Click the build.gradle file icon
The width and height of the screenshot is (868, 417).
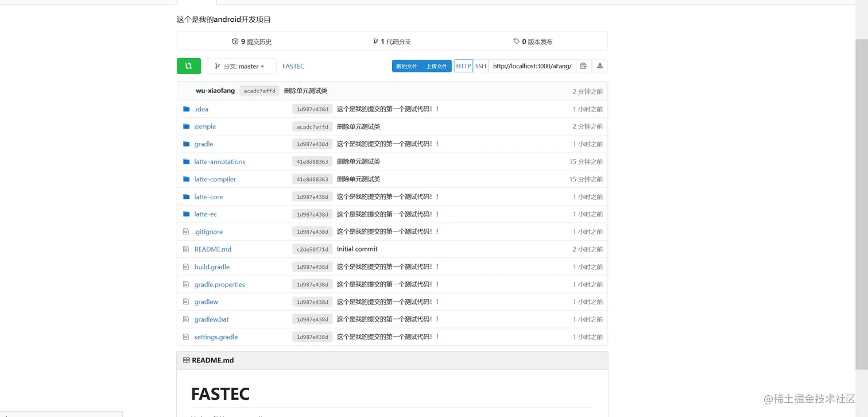tap(186, 267)
